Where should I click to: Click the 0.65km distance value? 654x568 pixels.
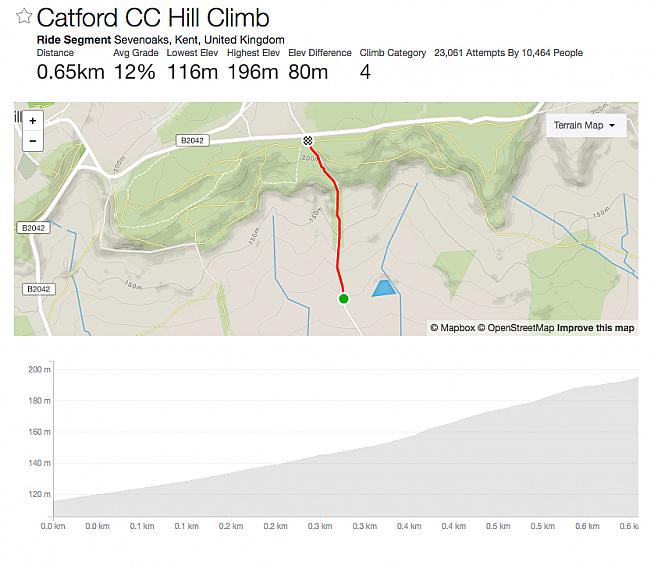[x=69, y=72]
